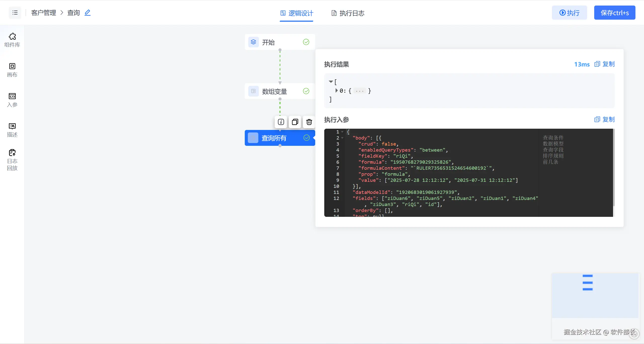Click the green check status on 数组变量 node

point(306,91)
